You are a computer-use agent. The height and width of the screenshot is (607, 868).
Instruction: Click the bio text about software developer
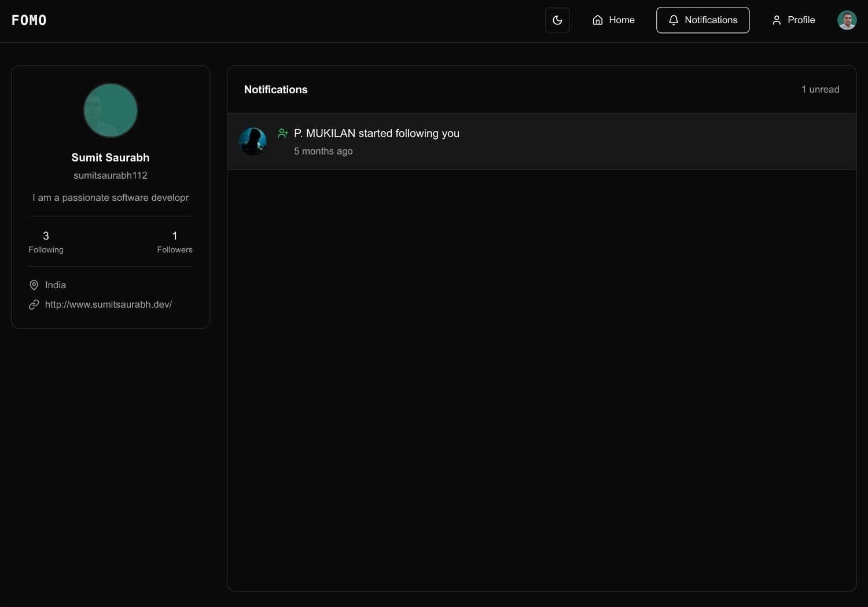coord(111,197)
